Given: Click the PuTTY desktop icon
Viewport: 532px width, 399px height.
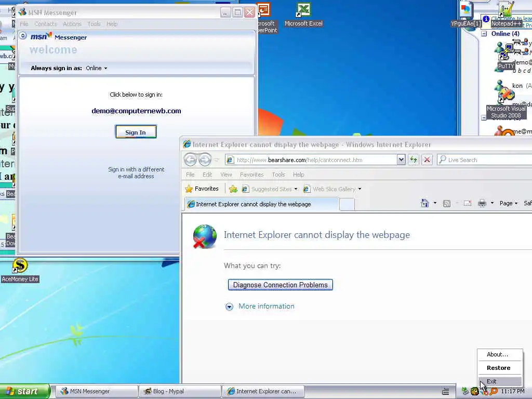Looking at the screenshot, I should (x=506, y=57).
